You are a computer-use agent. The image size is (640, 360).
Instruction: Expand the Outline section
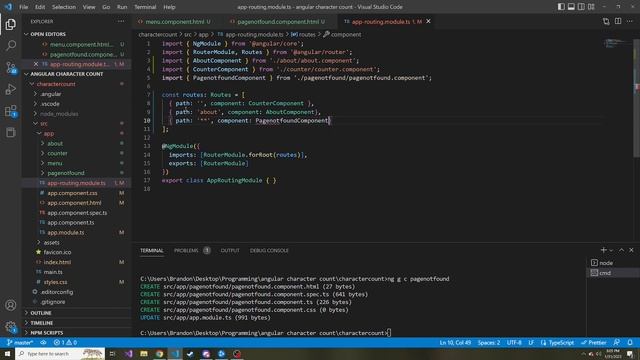[x=41, y=313]
